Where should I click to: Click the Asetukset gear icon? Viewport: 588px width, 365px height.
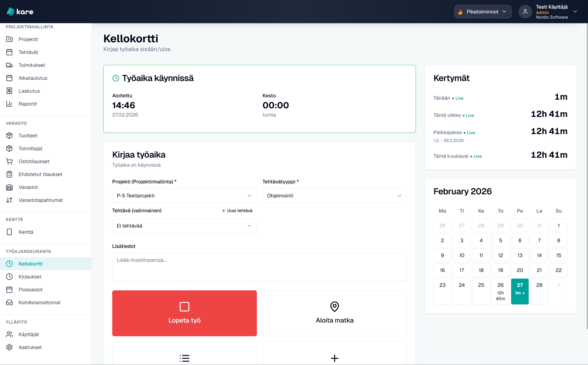tap(9, 347)
